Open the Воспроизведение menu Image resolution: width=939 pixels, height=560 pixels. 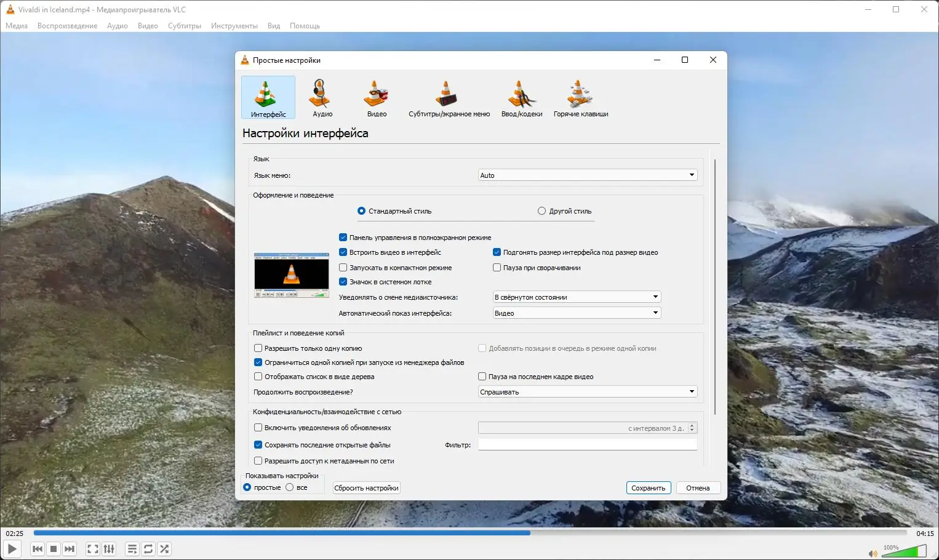pyautogui.click(x=67, y=26)
